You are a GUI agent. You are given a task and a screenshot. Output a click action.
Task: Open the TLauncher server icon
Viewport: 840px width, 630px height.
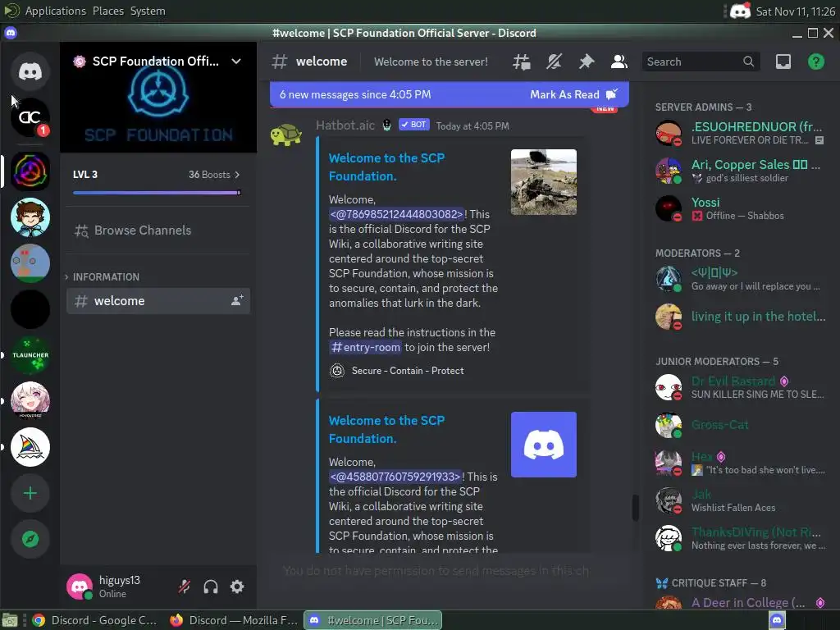click(30, 355)
